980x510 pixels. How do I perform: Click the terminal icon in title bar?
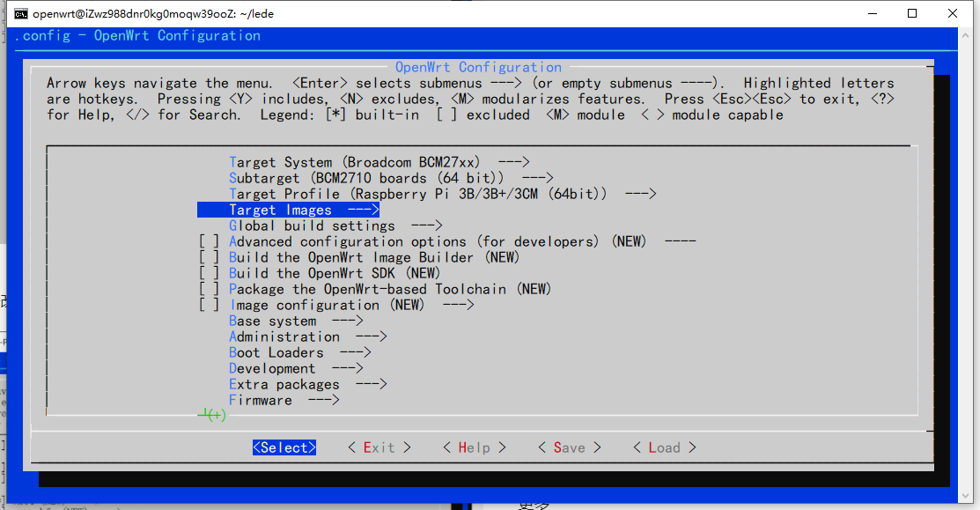tap(19, 13)
